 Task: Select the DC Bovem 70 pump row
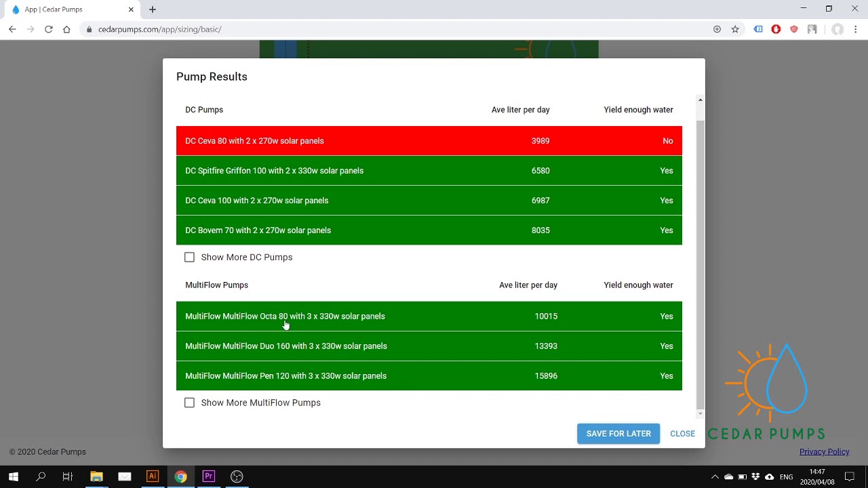click(x=429, y=230)
